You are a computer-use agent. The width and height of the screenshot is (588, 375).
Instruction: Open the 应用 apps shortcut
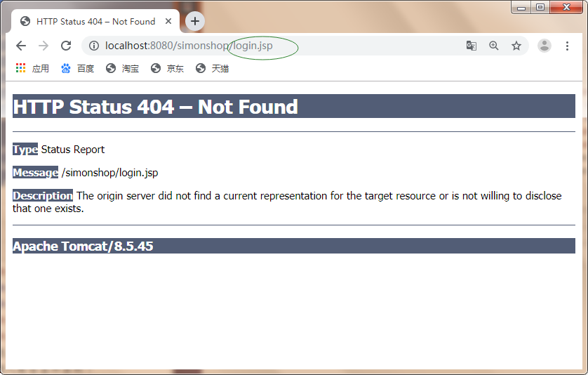(32, 68)
